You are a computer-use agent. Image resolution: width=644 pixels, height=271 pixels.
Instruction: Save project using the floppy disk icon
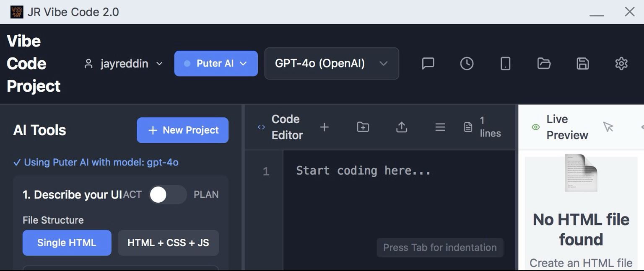coord(583,64)
